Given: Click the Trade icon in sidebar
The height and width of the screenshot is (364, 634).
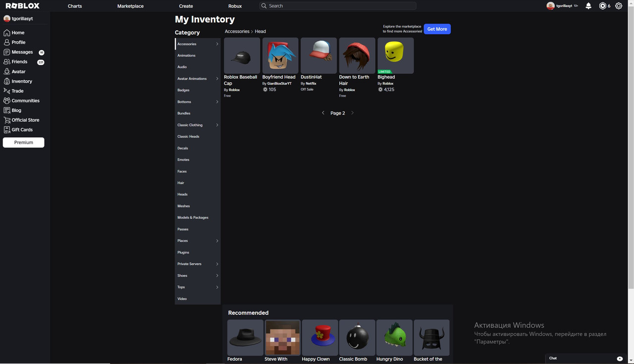Looking at the screenshot, I should [x=7, y=91].
